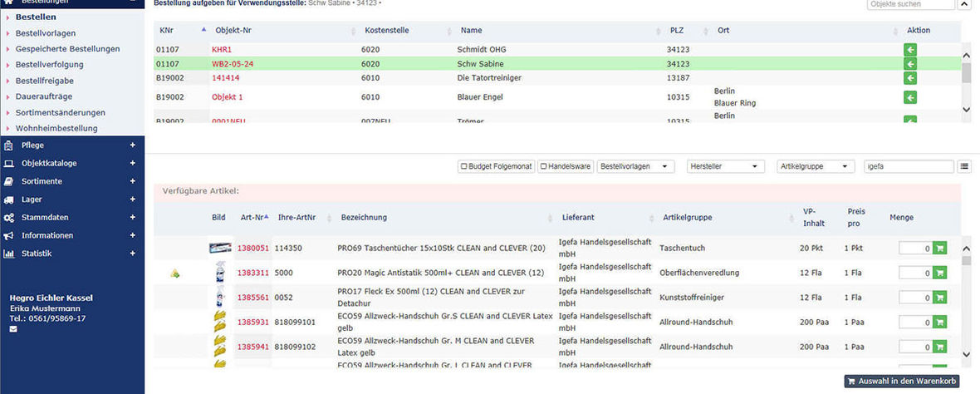Open Daueraufträge in the sidebar
Viewport: 980px width, 394px height.
pos(44,96)
